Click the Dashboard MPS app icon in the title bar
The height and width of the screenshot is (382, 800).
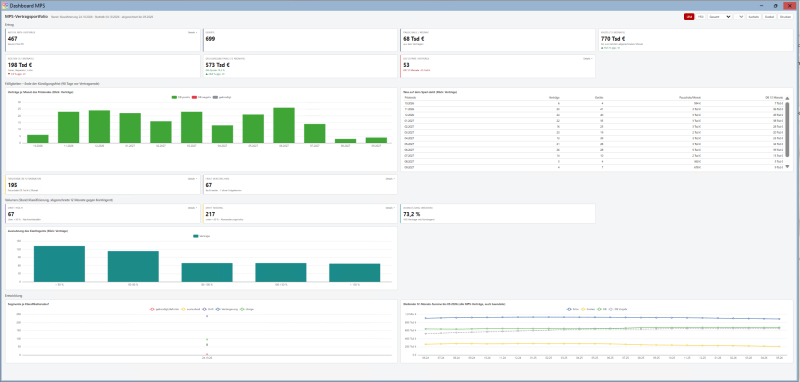pos(5,5)
